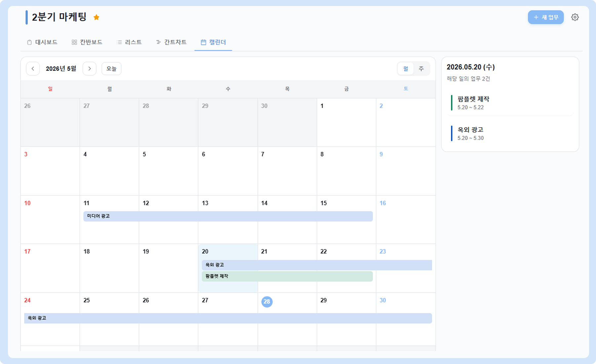Click the orange favorite star icon
The height and width of the screenshot is (364, 596).
pyautogui.click(x=97, y=17)
